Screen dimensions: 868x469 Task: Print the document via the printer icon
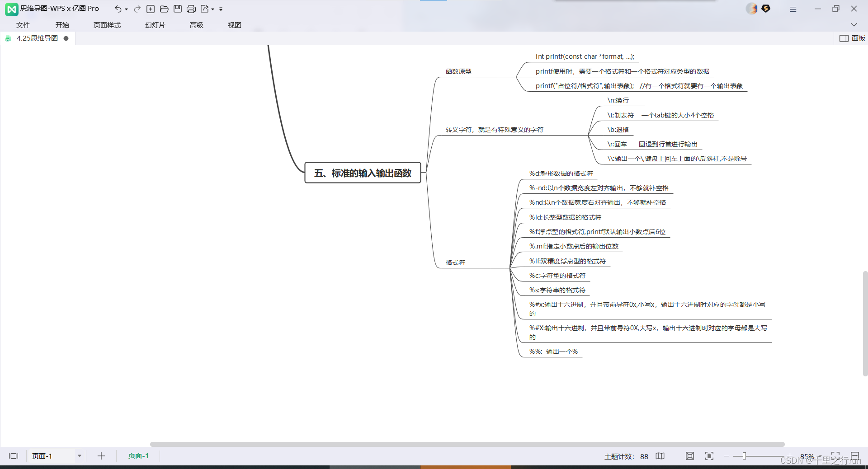coord(191,9)
